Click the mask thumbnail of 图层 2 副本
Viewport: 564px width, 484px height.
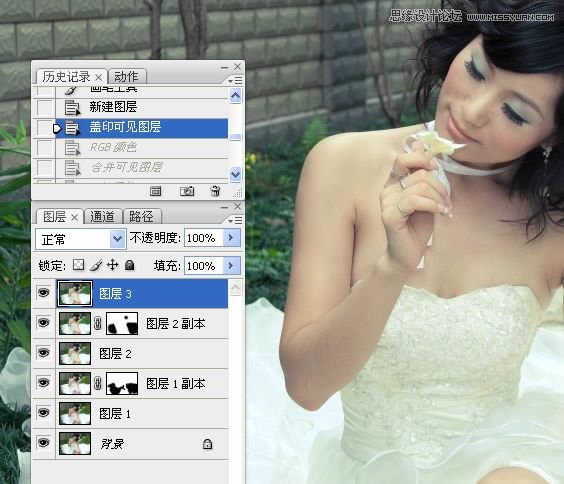122,324
